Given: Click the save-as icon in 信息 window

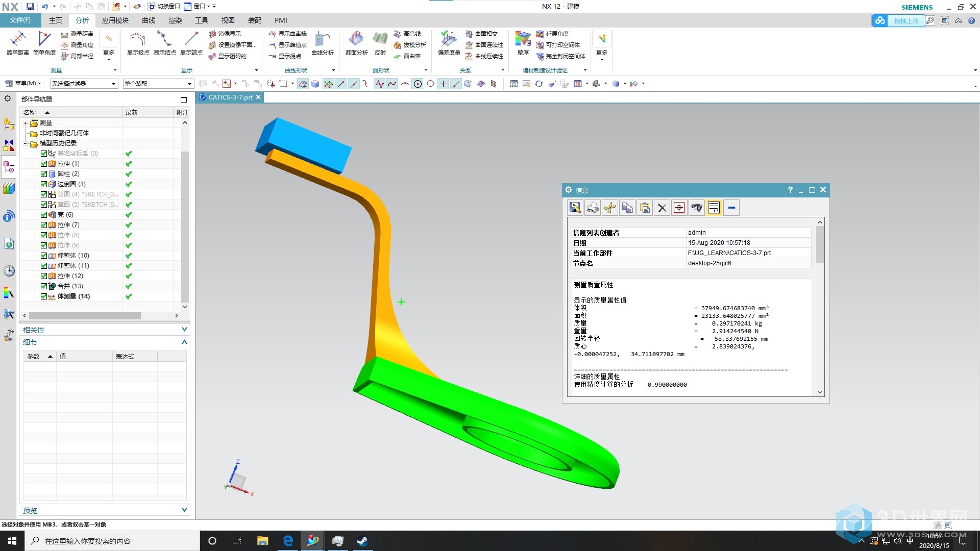Looking at the screenshot, I should tap(575, 208).
